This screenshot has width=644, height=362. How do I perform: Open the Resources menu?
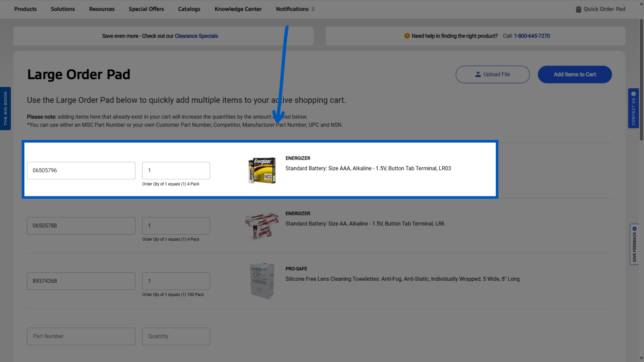[102, 9]
